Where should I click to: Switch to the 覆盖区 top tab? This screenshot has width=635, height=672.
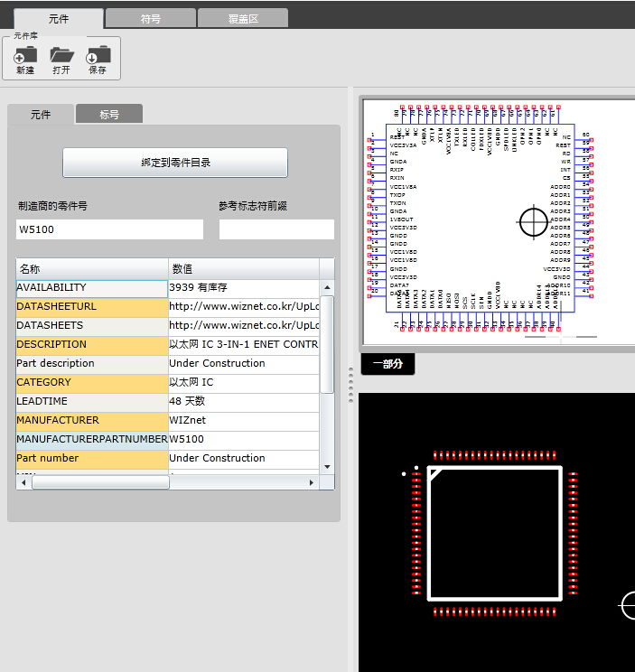243,18
